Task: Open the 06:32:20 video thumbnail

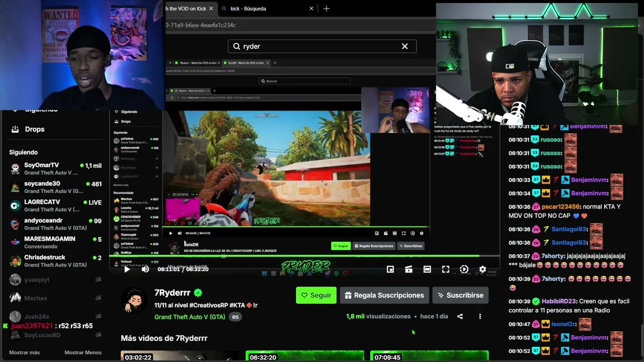Action: coord(305,356)
